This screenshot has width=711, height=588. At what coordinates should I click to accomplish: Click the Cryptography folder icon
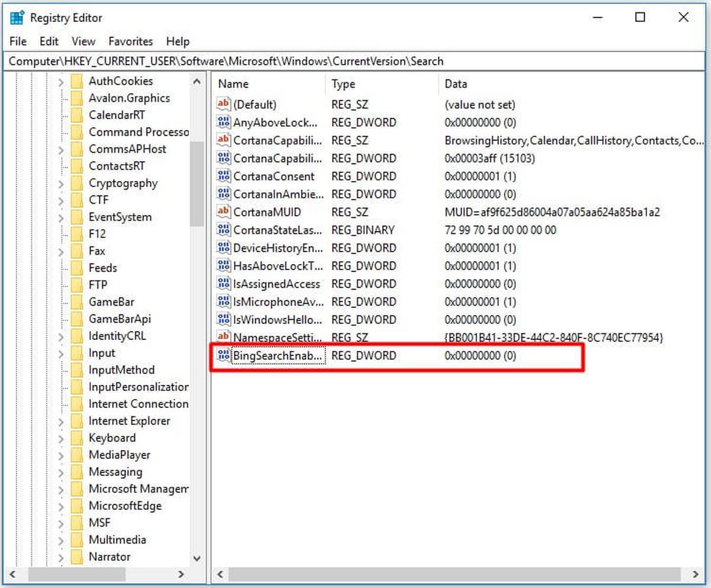click(x=76, y=183)
